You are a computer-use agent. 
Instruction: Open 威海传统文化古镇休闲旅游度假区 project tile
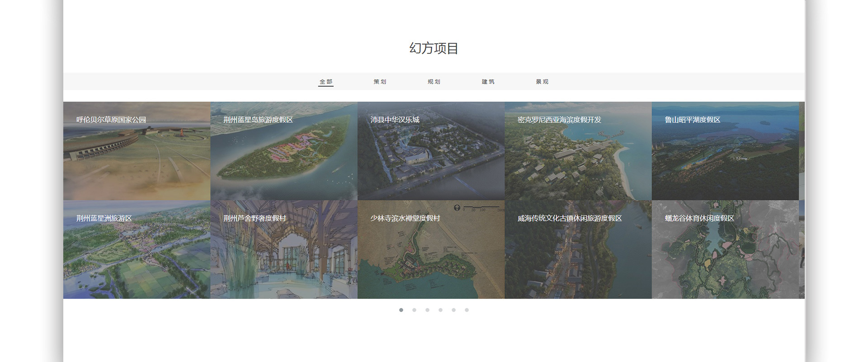[578, 250]
